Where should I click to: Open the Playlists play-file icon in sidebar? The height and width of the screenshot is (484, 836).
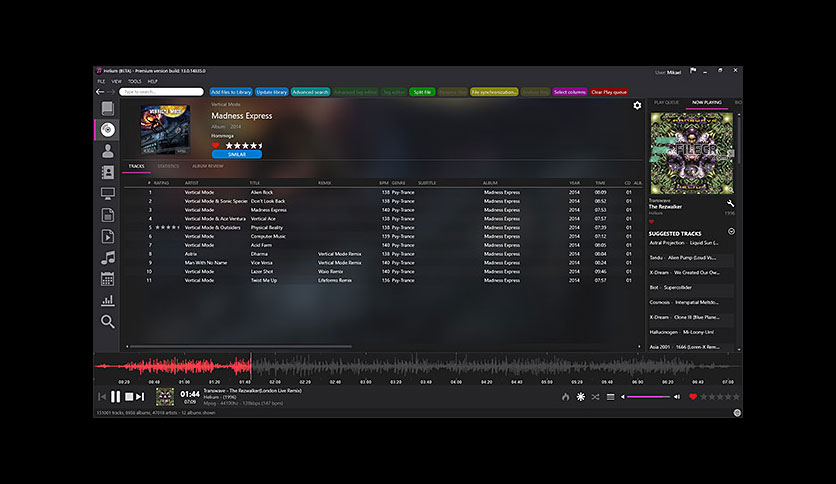[x=108, y=236]
